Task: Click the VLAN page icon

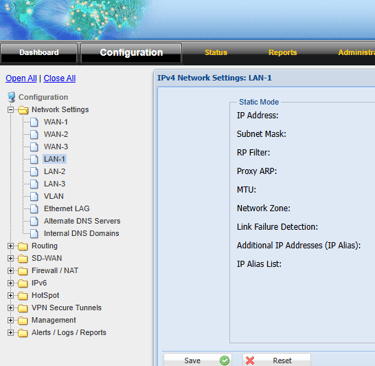Action: tap(34, 196)
